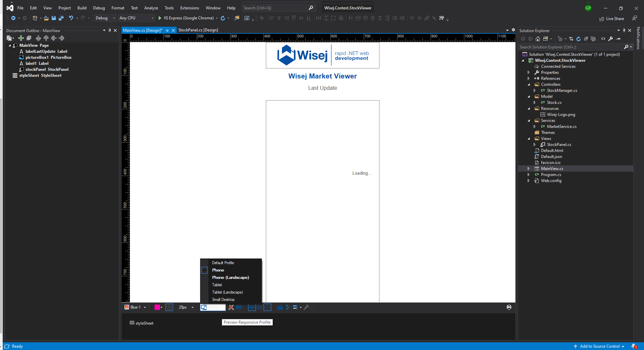Collapse the Controllers folder
The width and height of the screenshot is (644, 350).
click(x=529, y=84)
